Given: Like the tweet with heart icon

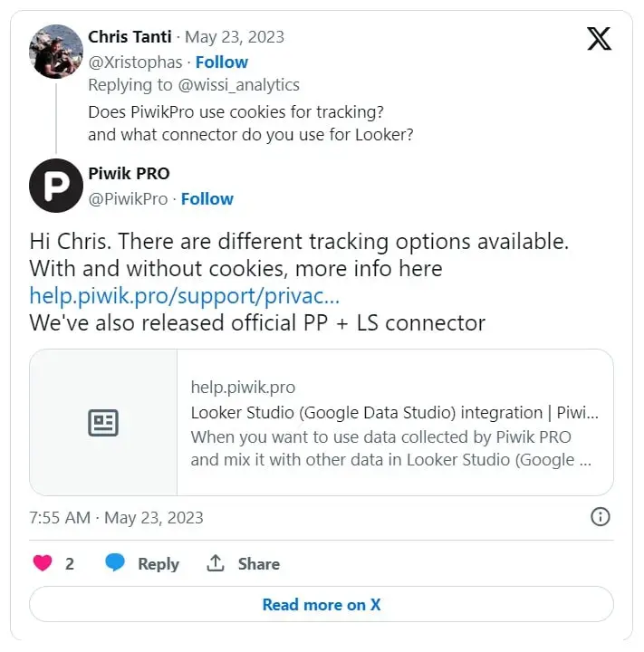Looking at the screenshot, I should 43,563.
